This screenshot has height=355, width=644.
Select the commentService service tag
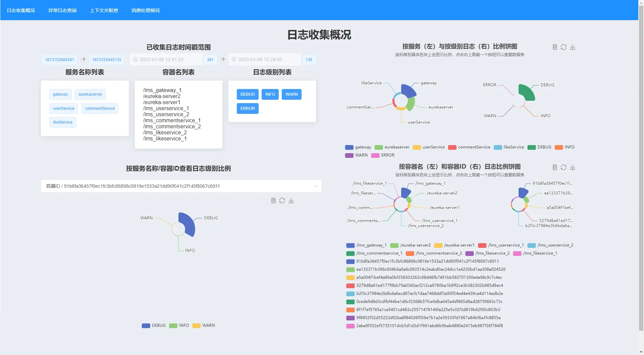click(x=100, y=108)
